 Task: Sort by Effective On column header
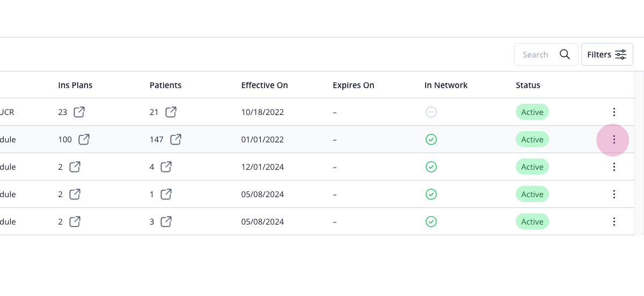coord(265,85)
